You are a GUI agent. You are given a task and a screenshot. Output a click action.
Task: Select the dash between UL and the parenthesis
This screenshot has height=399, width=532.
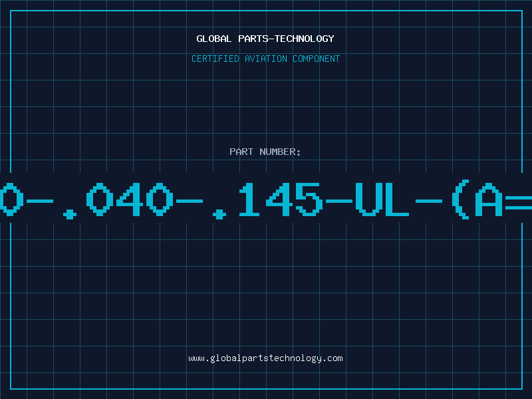pyautogui.click(x=429, y=201)
